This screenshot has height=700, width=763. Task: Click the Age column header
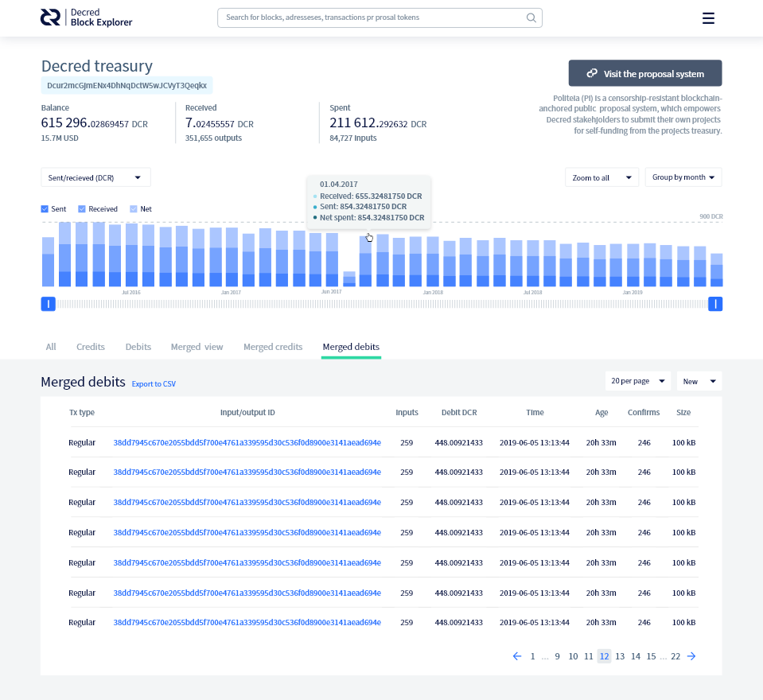(x=601, y=413)
